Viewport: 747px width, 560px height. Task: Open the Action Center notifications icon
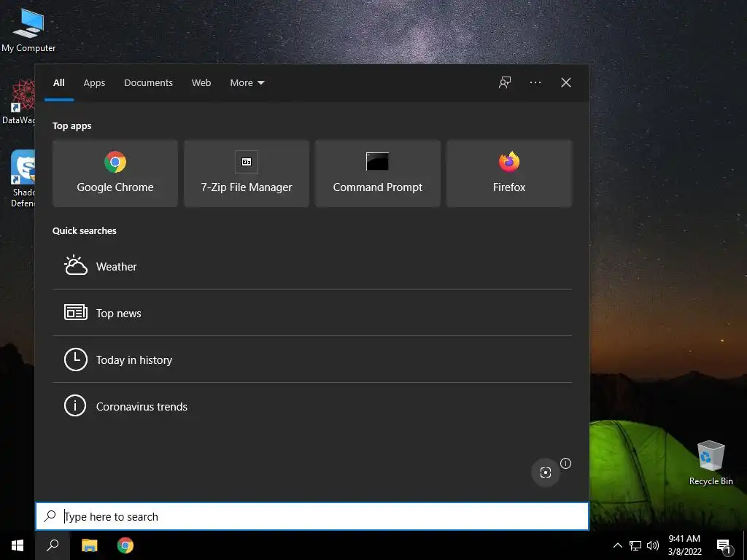coord(724,545)
